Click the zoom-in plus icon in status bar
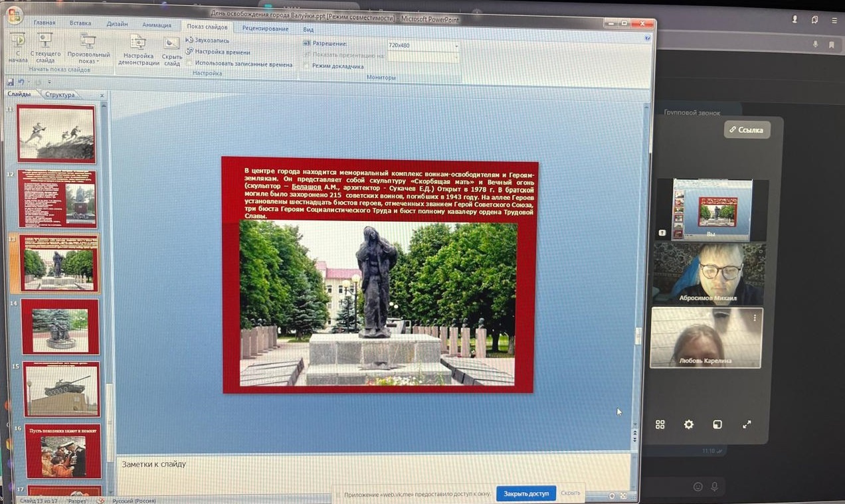The width and height of the screenshot is (845, 504). 612,496
